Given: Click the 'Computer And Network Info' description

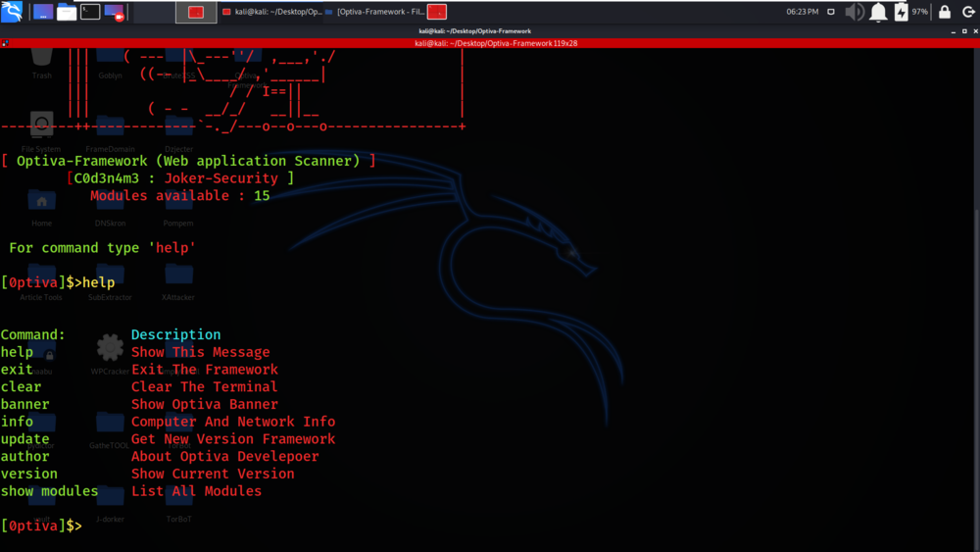Looking at the screenshot, I should tap(233, 422).
